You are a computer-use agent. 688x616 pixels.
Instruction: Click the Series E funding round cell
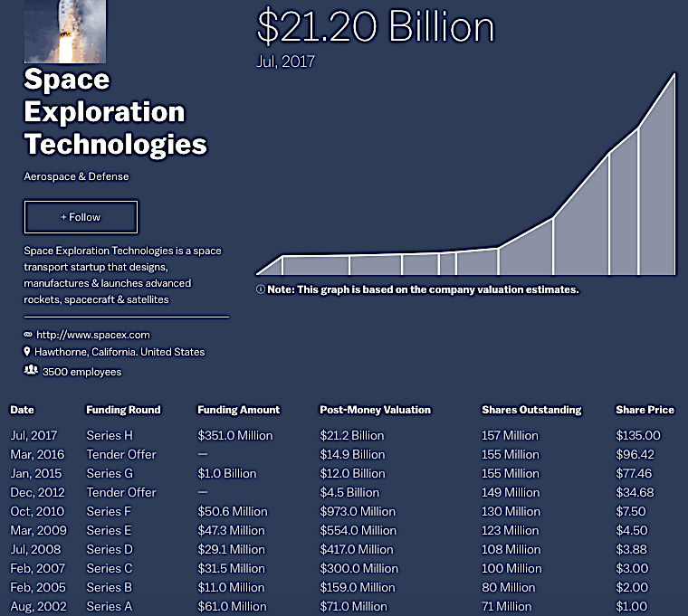tap(109, 530)
